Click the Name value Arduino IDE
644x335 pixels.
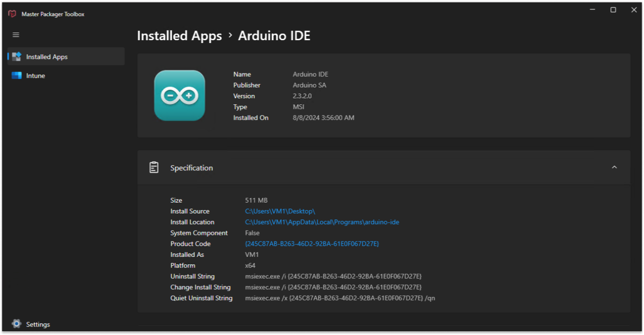tap(311, 74)
